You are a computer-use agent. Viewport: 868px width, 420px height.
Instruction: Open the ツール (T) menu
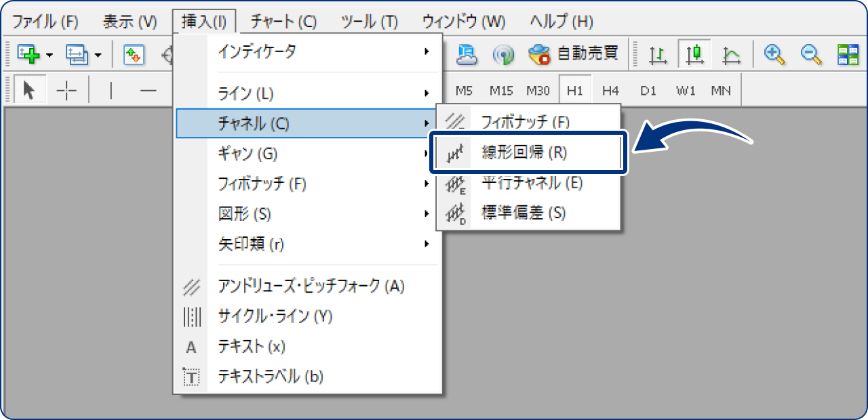pyautogui.click(x=368, y=21)
